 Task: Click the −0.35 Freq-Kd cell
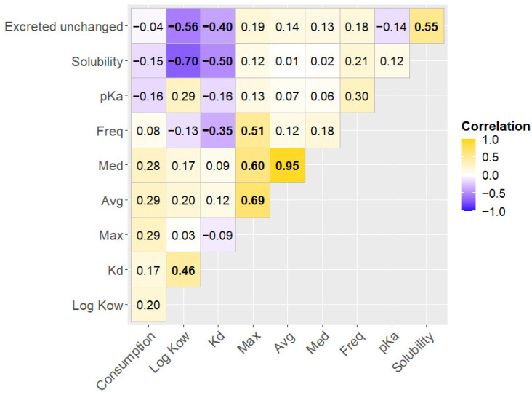[x=218, y=130]
